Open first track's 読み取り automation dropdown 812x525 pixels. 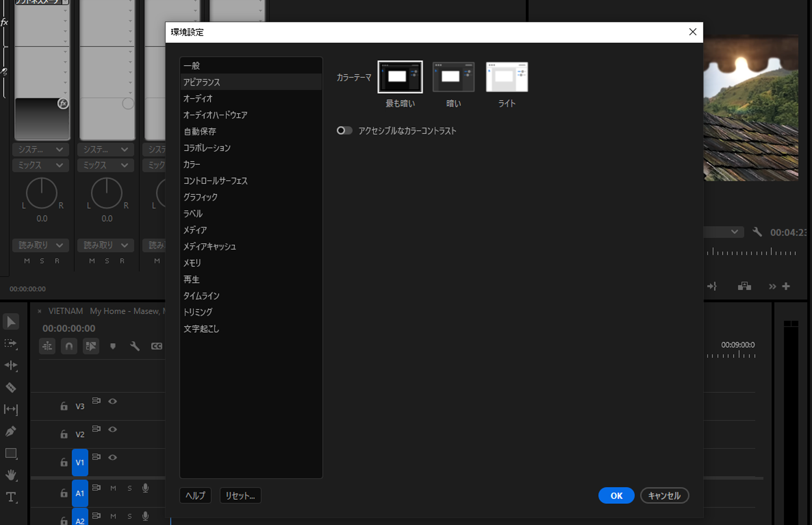[x=41, y=245]
